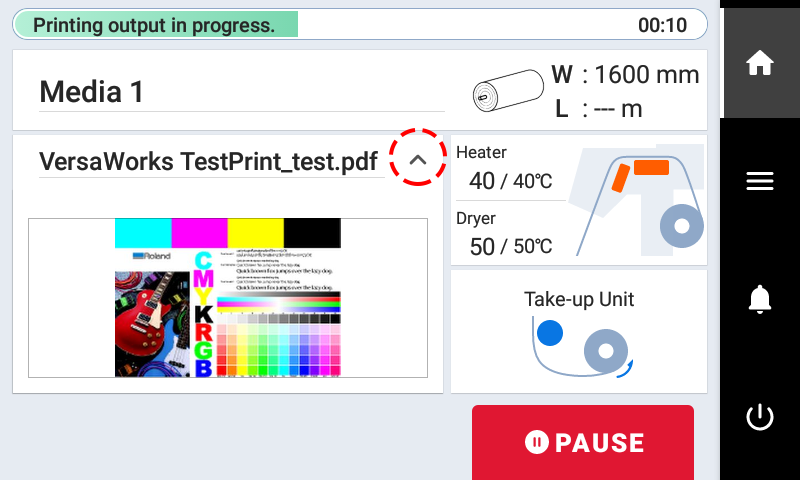Pause the current print job
The image size is (800, 480).
pyautogui.click(x=583, y=442)
